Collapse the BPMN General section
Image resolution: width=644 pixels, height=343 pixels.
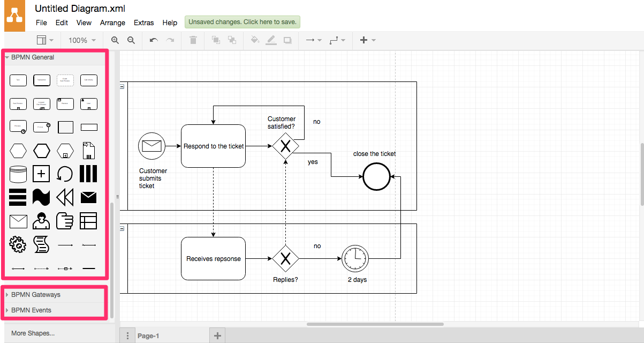32,57
